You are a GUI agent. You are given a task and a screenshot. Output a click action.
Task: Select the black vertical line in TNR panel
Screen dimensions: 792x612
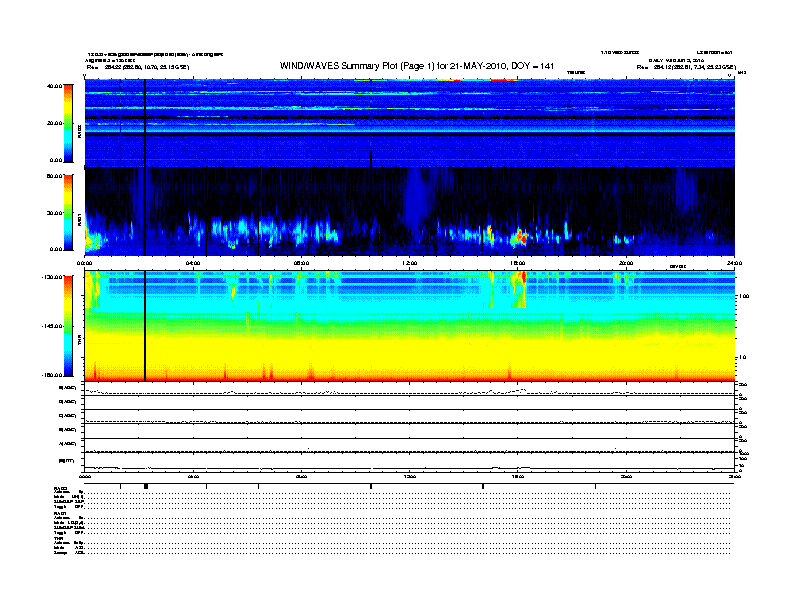click(145, 325)
